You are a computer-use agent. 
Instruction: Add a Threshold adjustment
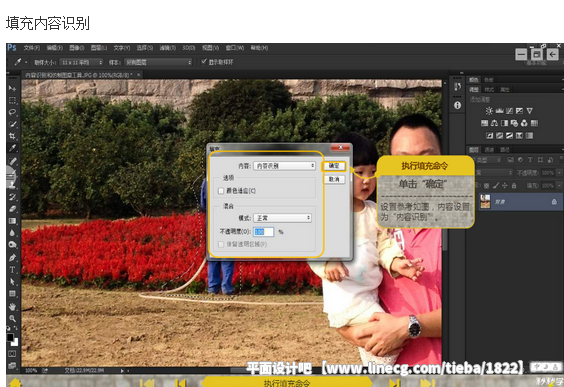[x=509, y=136]
